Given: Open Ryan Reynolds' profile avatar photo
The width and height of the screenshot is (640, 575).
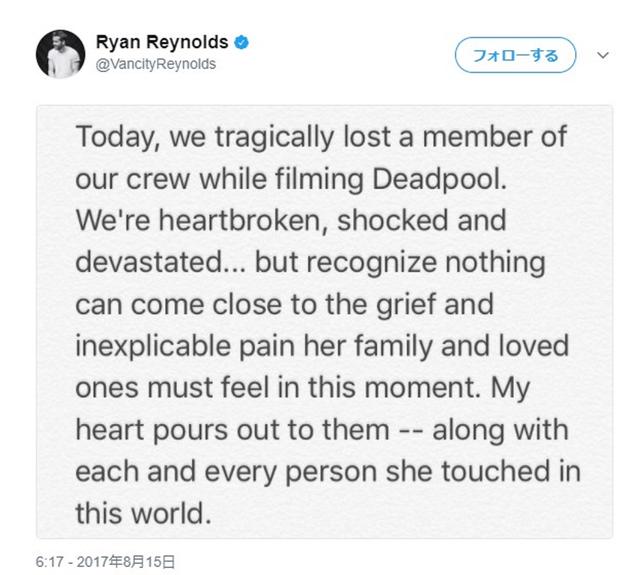Looking at the screenshot, I should click(x=60, y=54).
